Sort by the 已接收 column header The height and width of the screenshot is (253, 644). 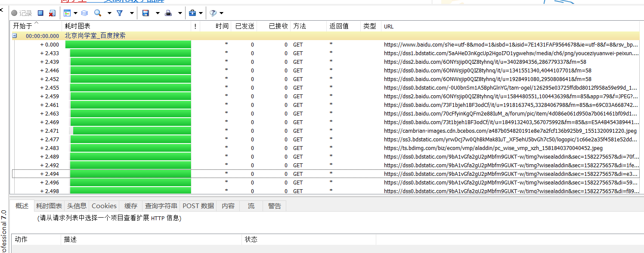(x=274, y=26)
